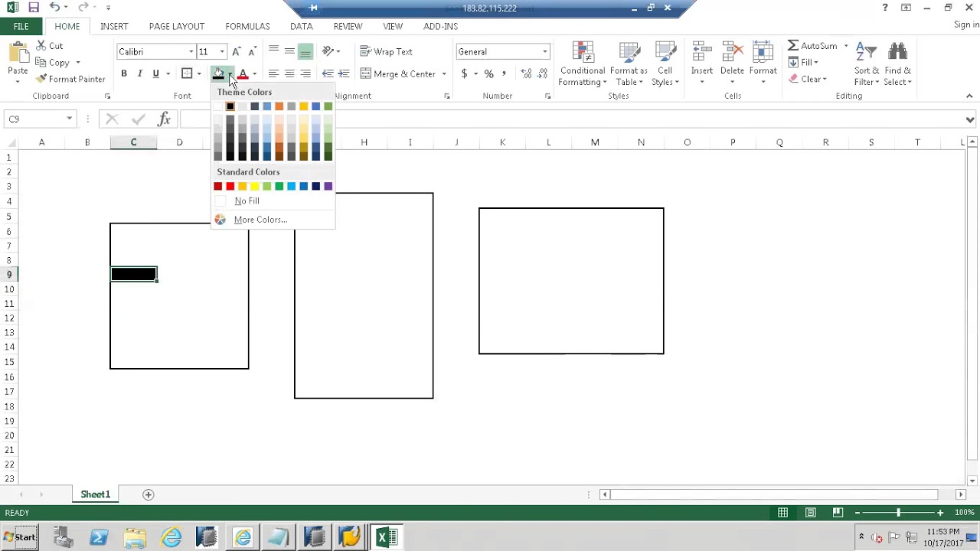Image resolution: width=980 pixels, height=551 pixels.
Task: Open the Name Box dropdown arrow
Action: [x=69, y=119]
